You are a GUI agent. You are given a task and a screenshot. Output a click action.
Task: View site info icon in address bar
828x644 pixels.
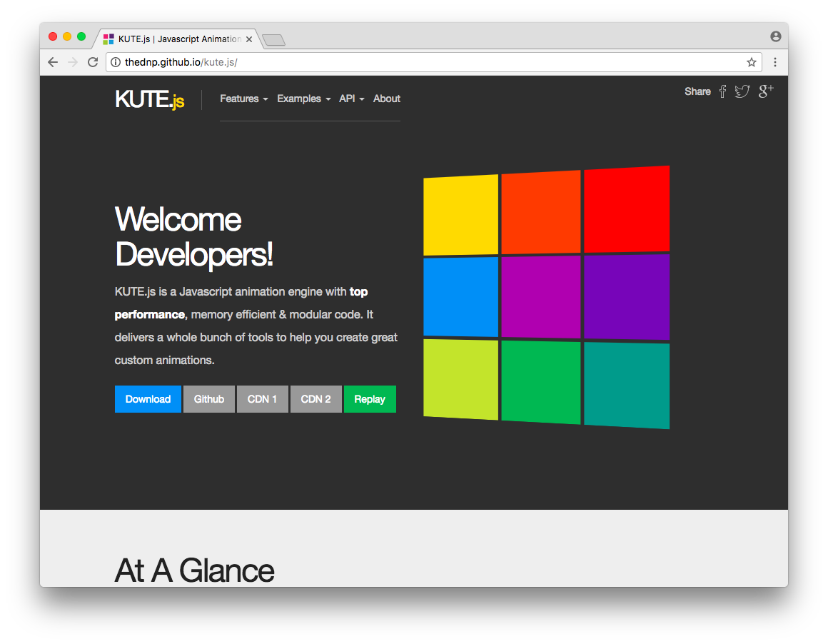[x=115, y=62]
